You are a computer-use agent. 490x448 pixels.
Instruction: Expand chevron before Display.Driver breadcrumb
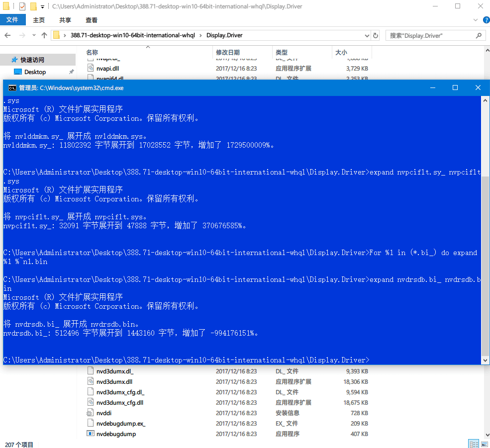200,35
